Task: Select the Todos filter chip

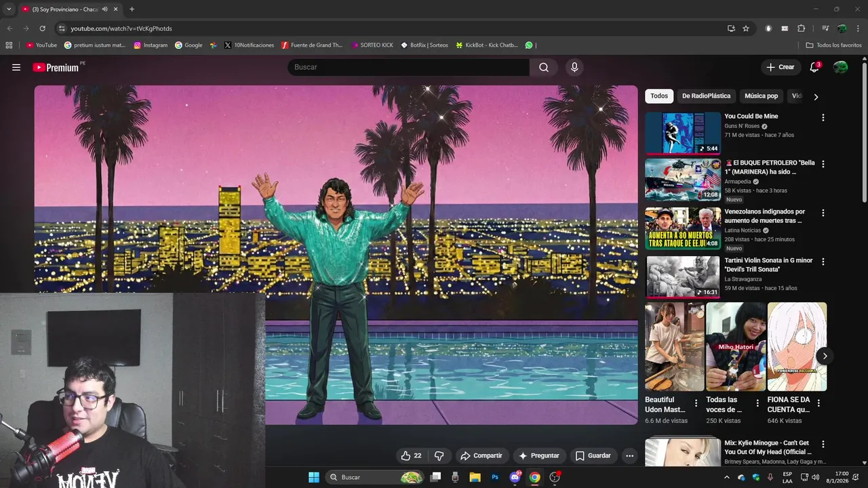Action: pos(659,96)
